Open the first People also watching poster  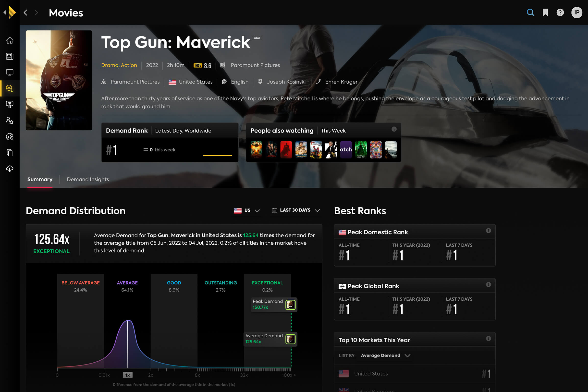(256, 149)
